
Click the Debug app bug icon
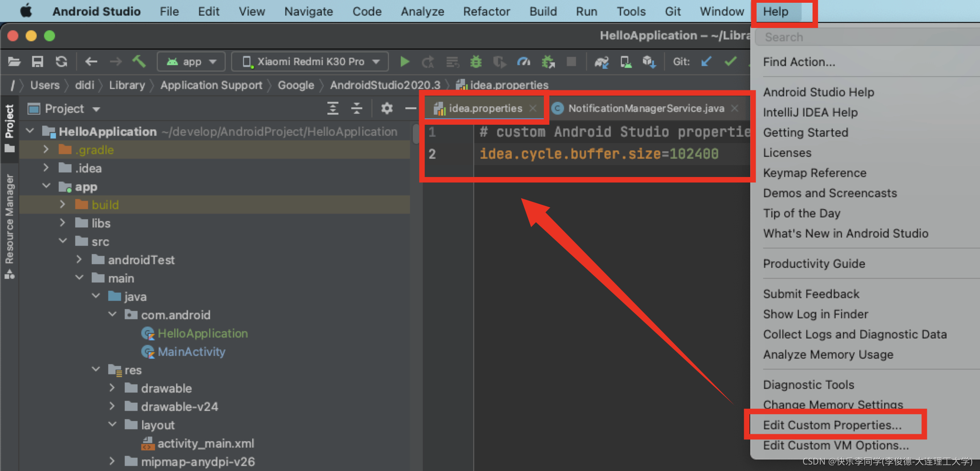click(x=476, y=61)
